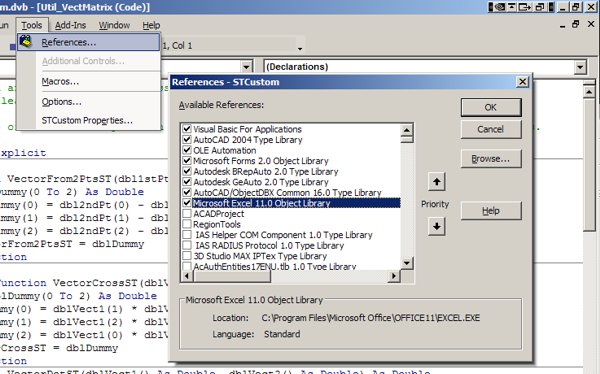
Task: Restore the Util_VectMatrix code child window
Action: pos(576,24)
